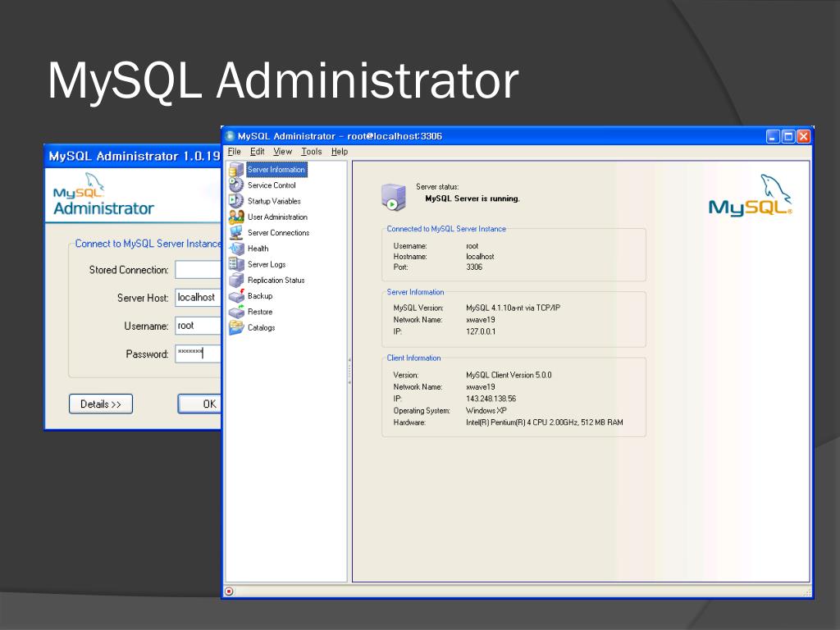Click MySQL version value '4.1.10a-nt via TCP/IP'
Image resolution: width=840 pixels, height=630 pixels.
513,308
